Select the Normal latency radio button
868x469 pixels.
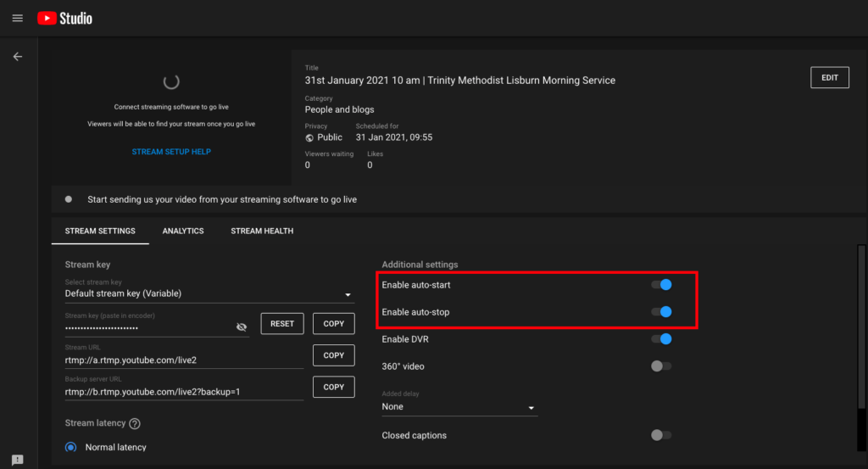coord(71,447)
